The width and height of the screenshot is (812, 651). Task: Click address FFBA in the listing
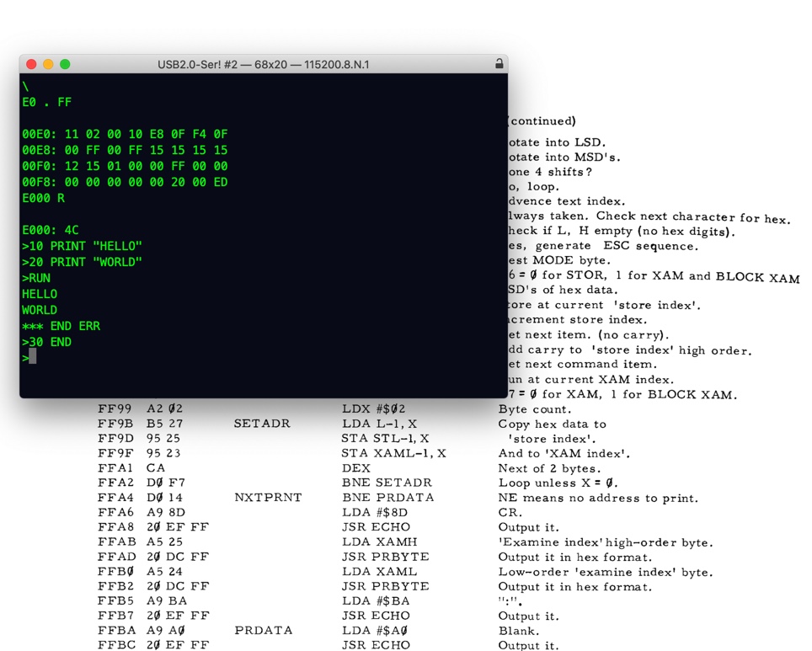[115, 630]
